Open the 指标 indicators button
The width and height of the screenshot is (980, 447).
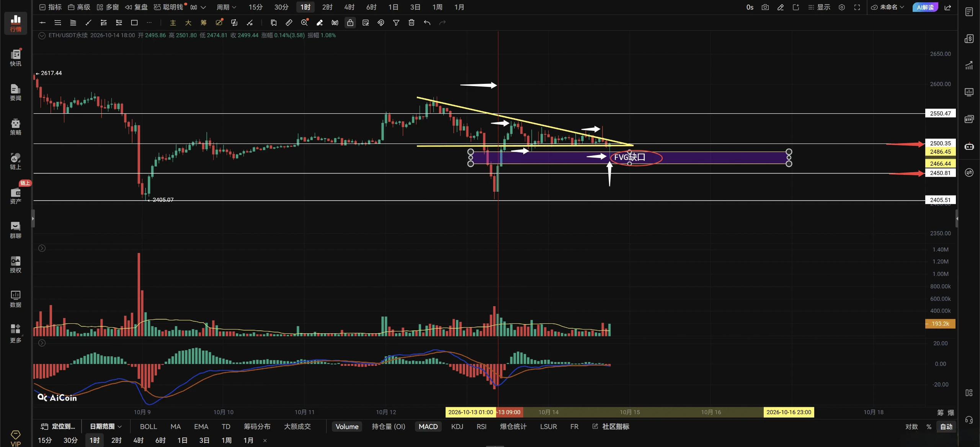51,7
